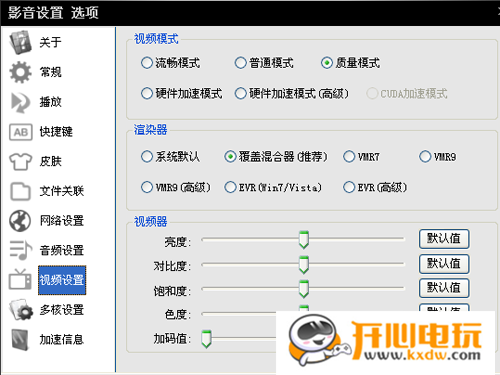Image resolution: width=500 pixels, height=375 pixels.
Task: Open the 关于 section
Action: (50, 42)
